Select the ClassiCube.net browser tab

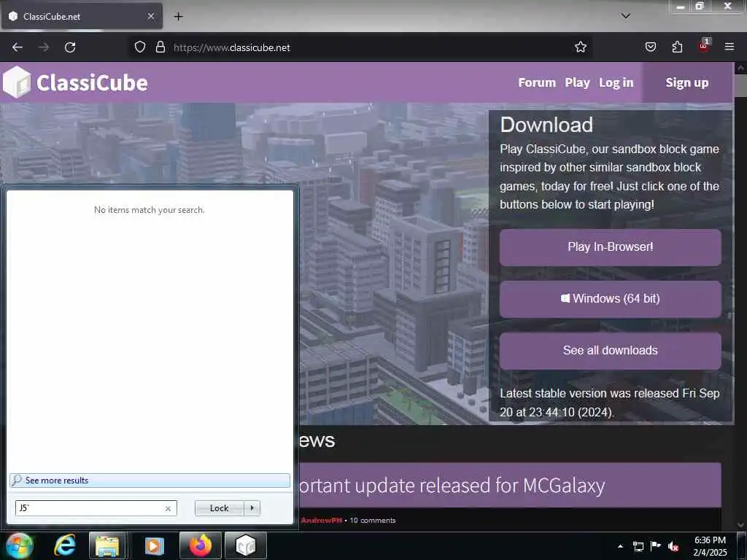click(82, 16)
